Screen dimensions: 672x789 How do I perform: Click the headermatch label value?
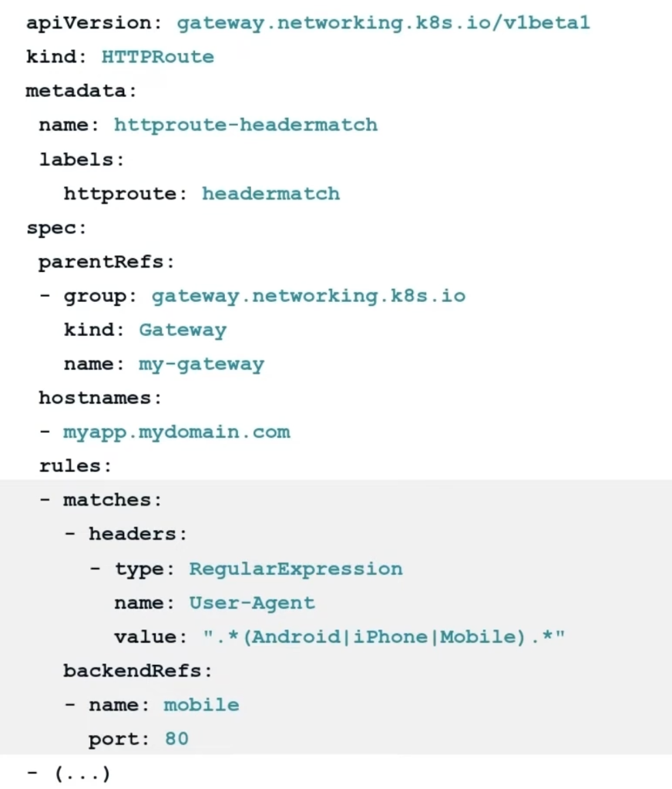(x=270, y=193)
